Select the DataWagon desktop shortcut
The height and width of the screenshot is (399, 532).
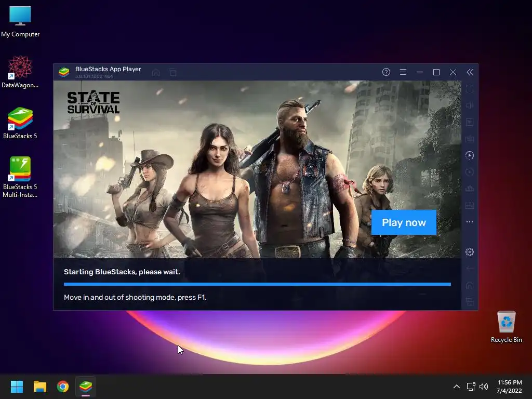tap(20, 72)
